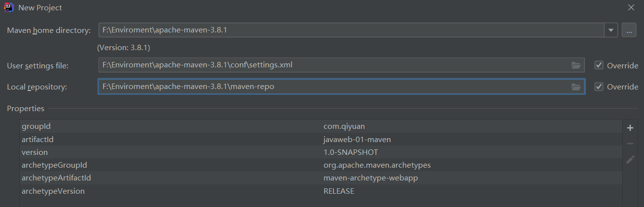The image size is (644, 207).
Task: Select the groupId property row
Action: click(321, 126)
